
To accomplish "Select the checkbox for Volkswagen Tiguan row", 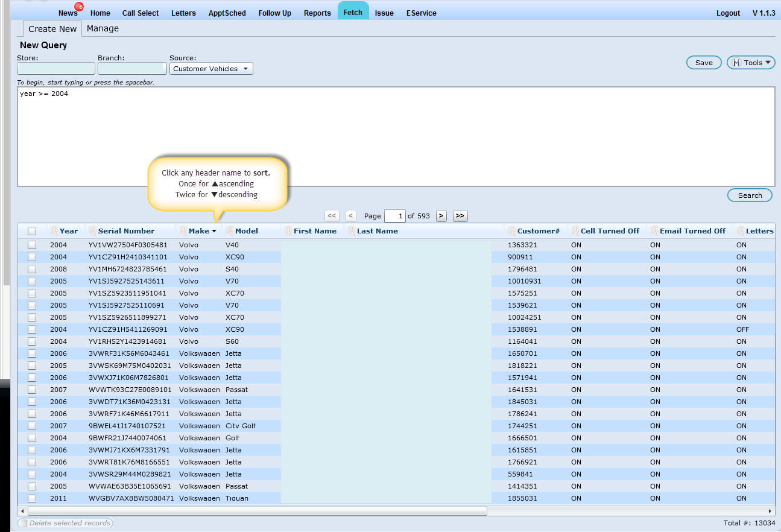I will (32, 498).
